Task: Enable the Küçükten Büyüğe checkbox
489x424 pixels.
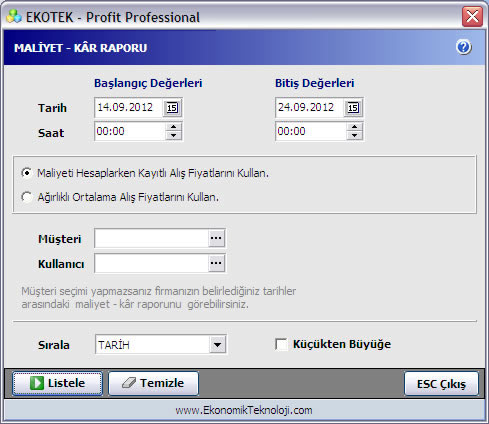Action: coord(281,344)
